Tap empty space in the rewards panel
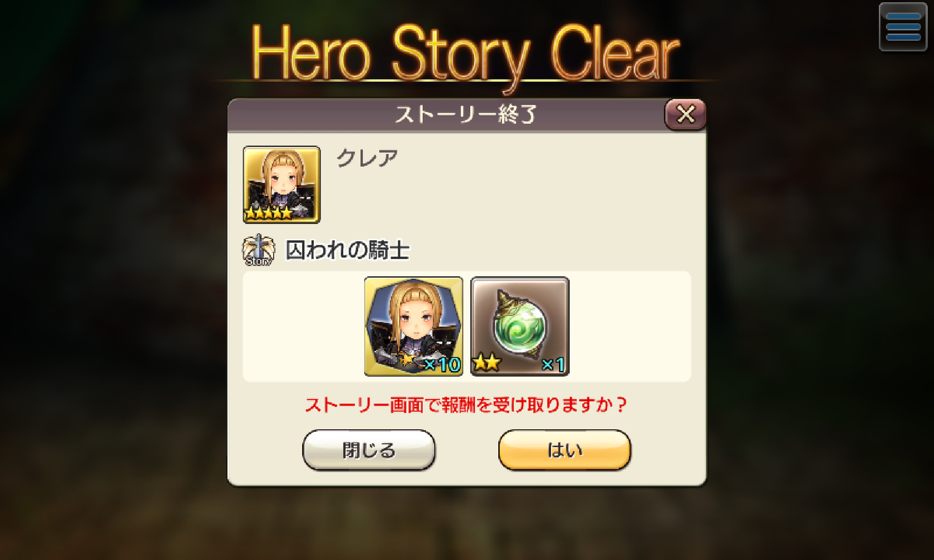The height and width of the screenshot is (560, 934). pos(629,326)
